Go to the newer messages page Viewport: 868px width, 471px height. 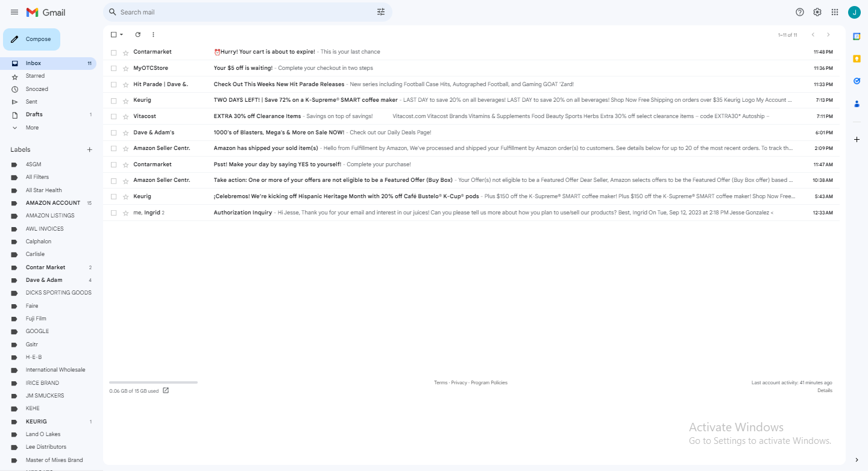pyautogui.click(x=813, y=35)
